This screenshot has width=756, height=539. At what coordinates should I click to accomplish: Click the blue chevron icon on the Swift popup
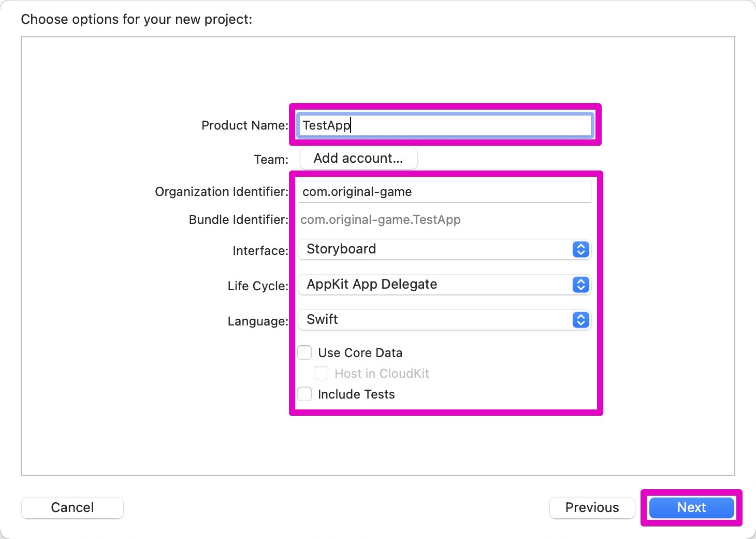coord(580,320)
